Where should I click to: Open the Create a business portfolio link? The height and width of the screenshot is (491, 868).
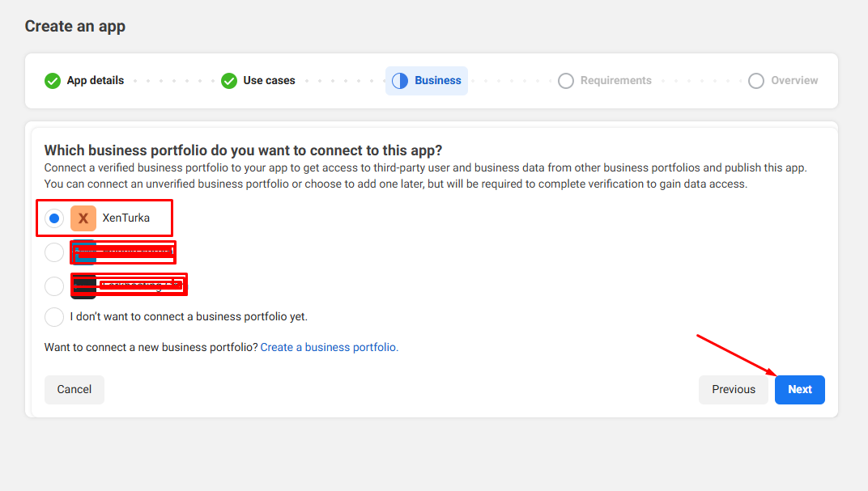[330, 347]
